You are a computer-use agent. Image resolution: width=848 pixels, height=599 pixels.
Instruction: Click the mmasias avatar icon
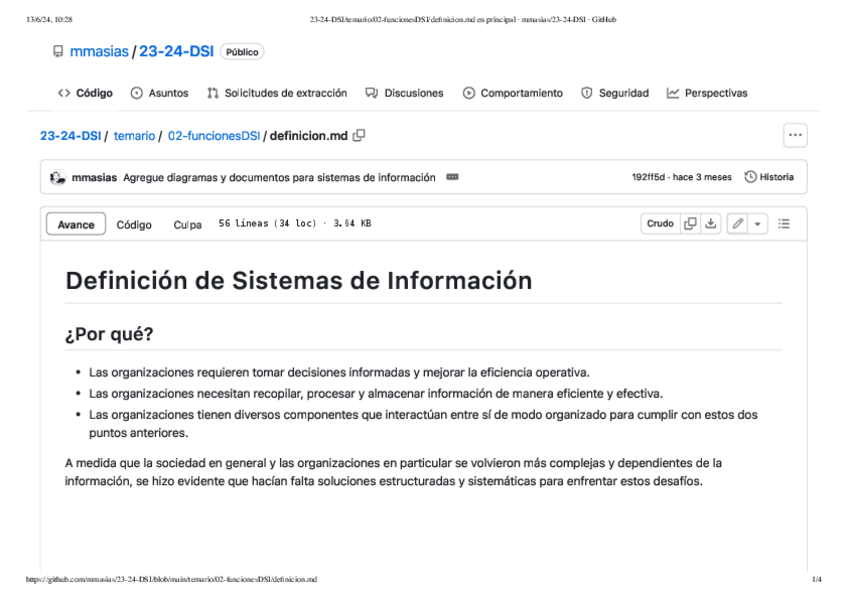click(x=58, y=178)
